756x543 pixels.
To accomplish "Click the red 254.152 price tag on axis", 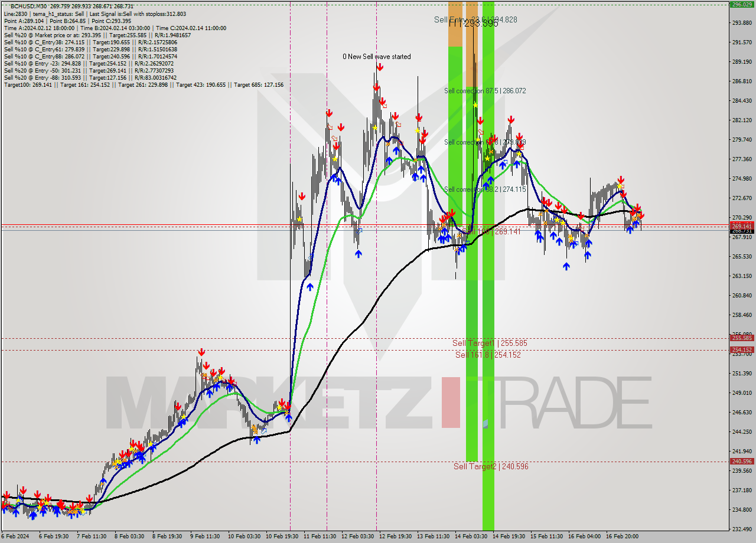I will tap(742, 350).
